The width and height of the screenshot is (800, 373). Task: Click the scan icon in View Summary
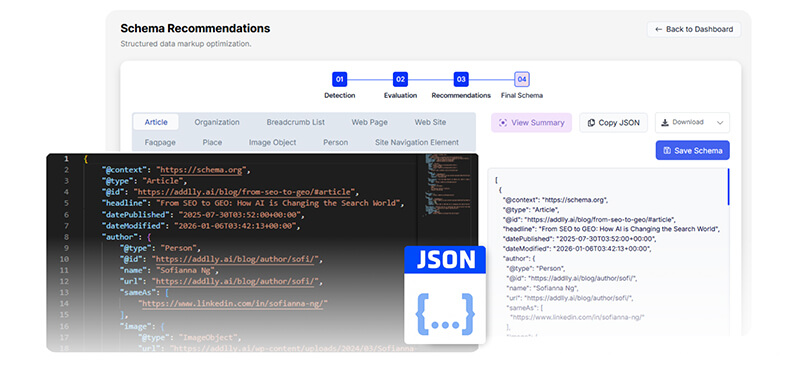(x=503, y=123)
